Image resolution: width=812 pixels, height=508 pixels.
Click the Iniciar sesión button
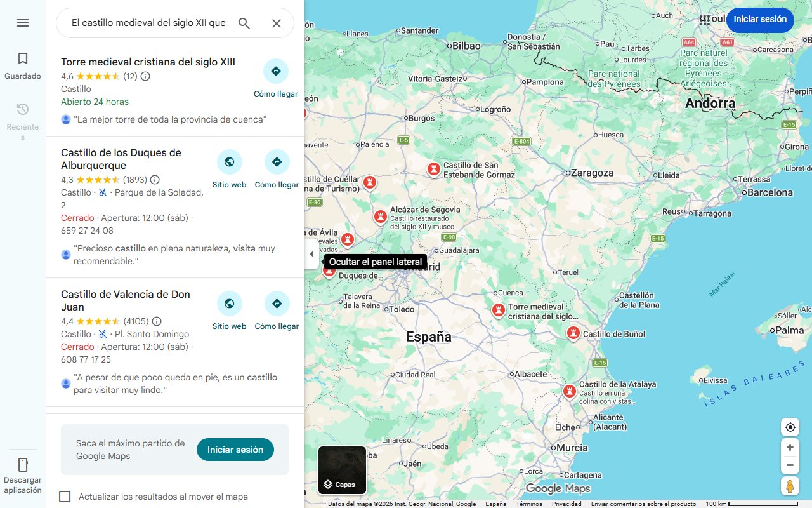[x=760, y=20]
